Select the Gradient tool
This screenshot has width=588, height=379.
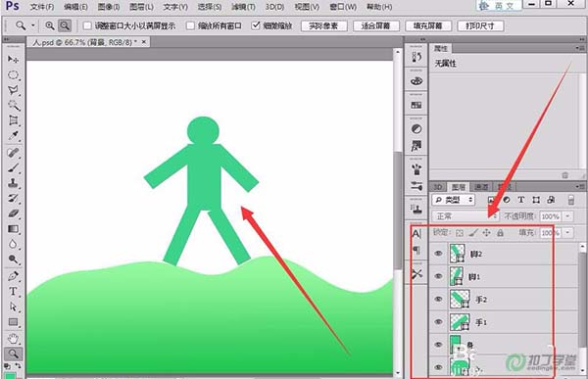[x=13, y=229]
